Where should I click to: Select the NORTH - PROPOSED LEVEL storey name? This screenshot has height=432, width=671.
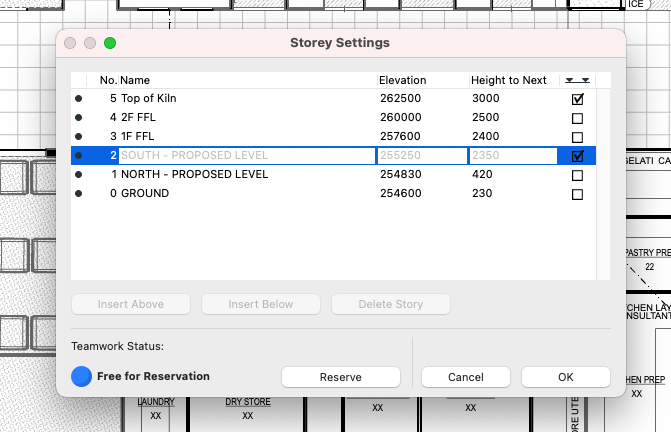[195, 175]
